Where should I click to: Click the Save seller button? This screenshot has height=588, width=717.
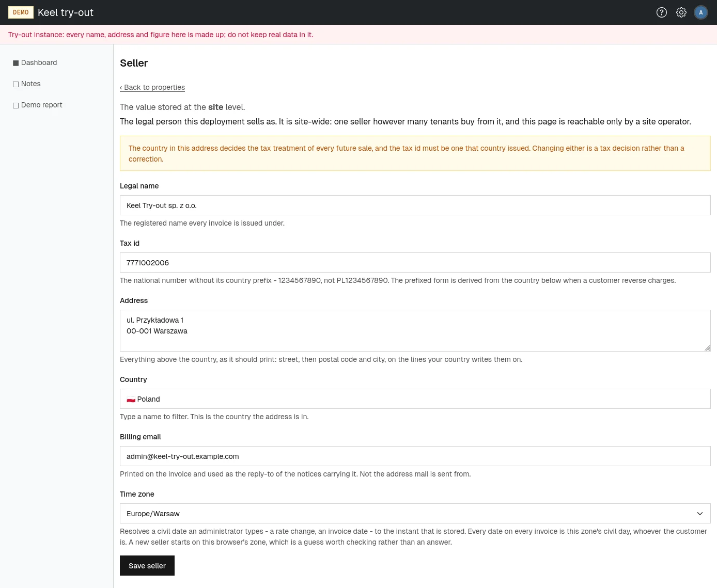(147, 565)
